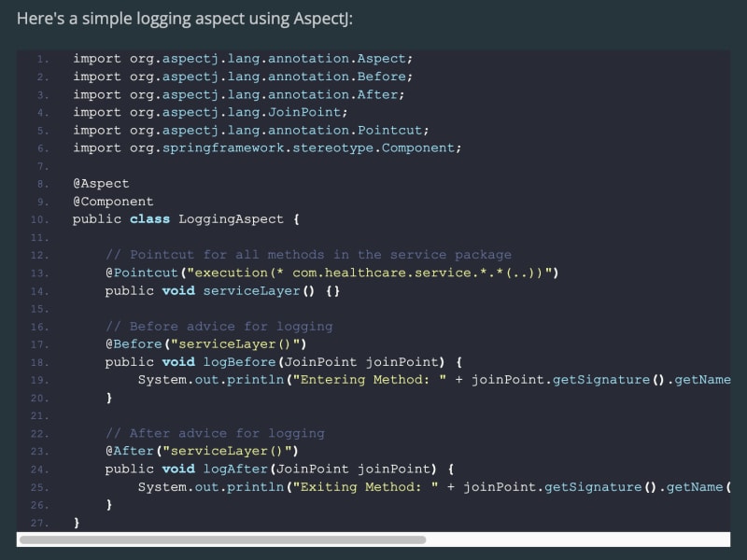Click the serviceLayer method name on line 14
747x560 pixels.
pyautogui.click(x=250, y=290)
